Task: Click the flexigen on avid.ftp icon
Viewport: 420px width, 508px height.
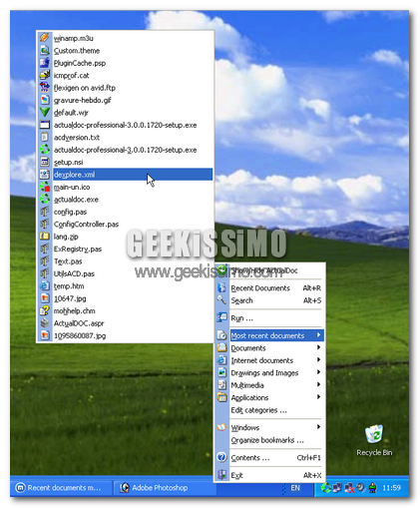Action: (45, 87)
